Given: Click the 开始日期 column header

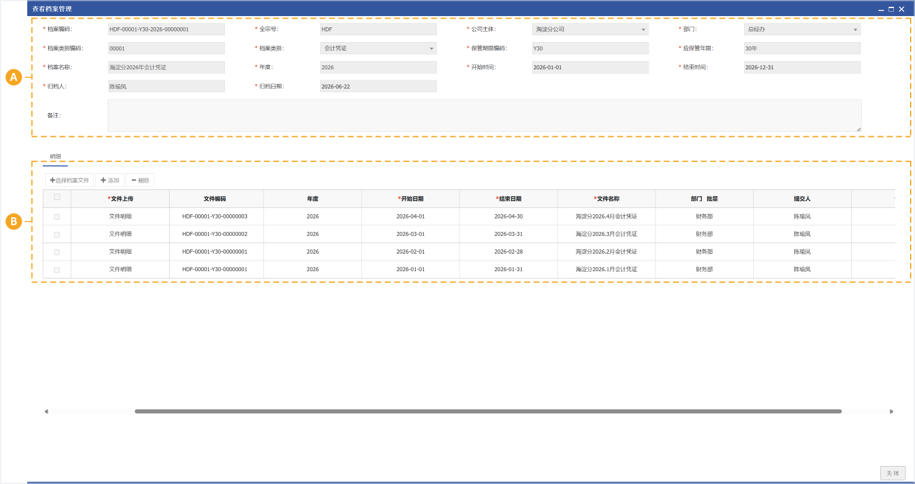Looking at the screenshot, I should coord(411,199).
